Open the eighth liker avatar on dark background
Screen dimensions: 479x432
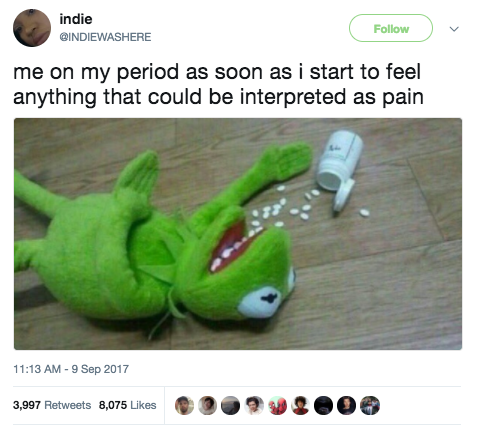click(x=347, y=405)
